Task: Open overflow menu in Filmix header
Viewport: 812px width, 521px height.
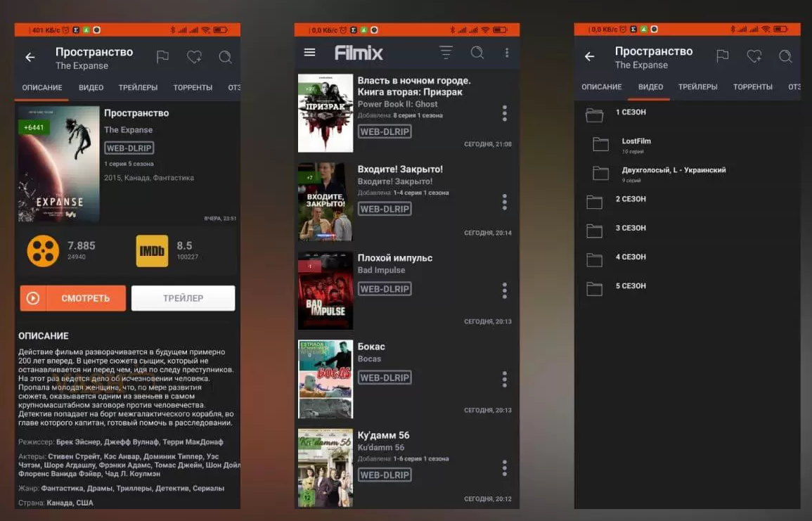Action: pos(507,52)
